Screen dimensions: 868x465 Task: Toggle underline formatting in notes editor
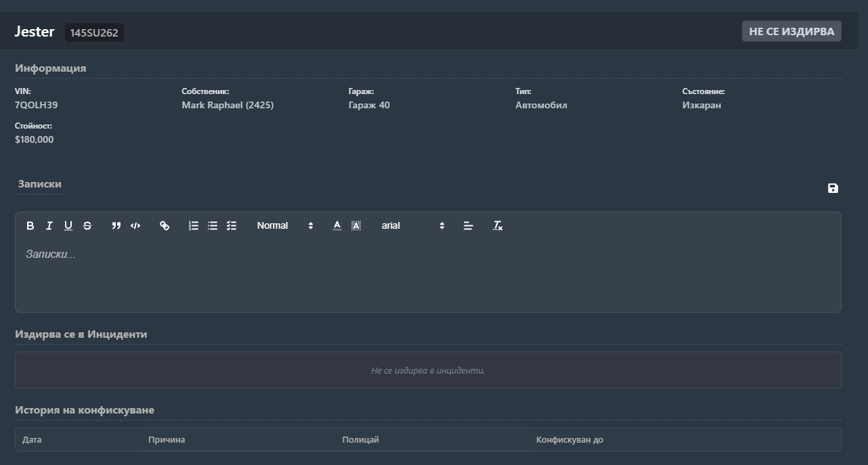[68, 226]
